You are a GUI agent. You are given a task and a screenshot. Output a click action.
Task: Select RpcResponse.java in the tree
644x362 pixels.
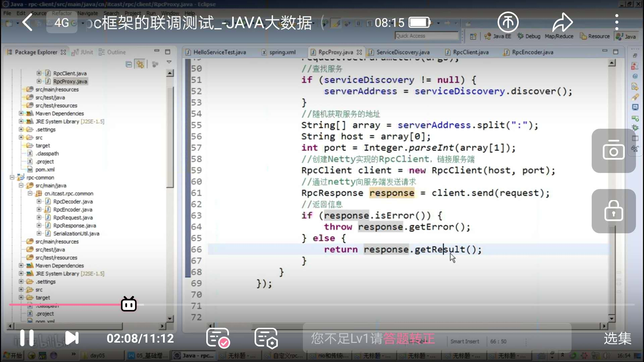74,226
